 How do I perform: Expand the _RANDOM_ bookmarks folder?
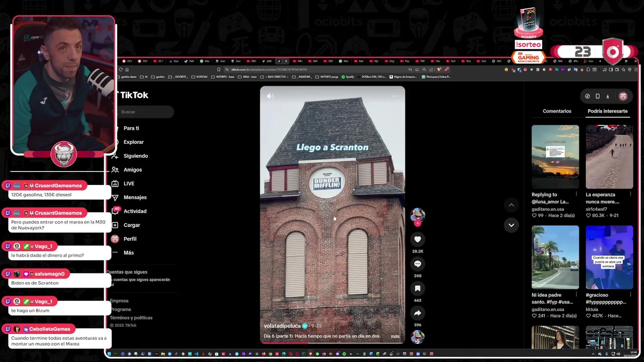click(302, 77)
